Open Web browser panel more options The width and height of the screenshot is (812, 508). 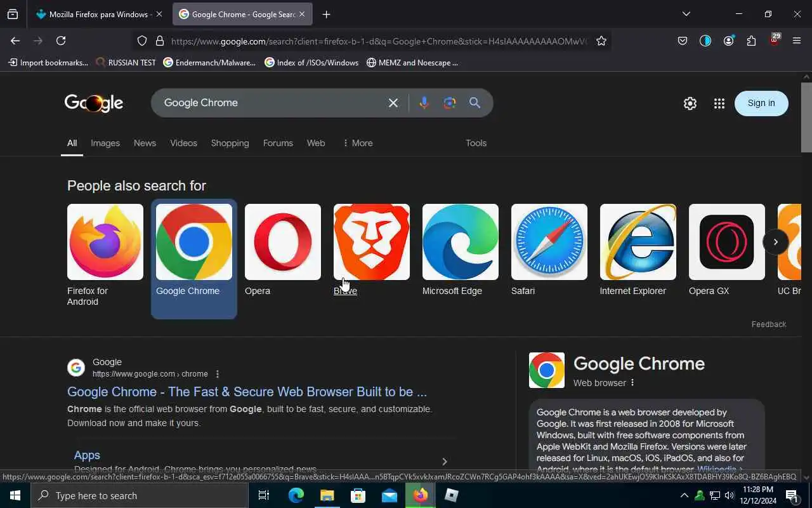(x=632, y=383)
